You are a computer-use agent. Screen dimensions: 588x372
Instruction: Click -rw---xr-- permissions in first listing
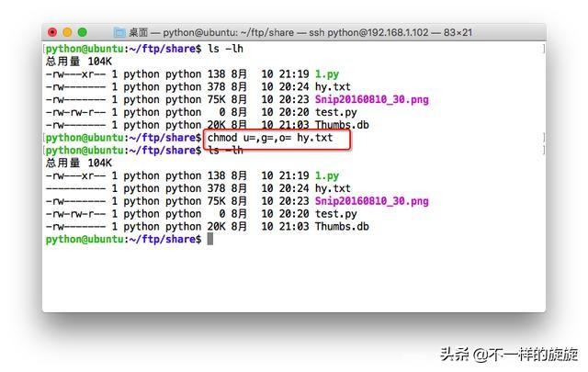(75, 74)
